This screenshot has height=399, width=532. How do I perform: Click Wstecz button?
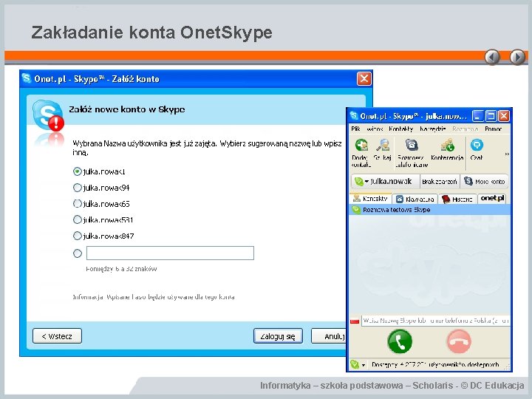pos(57,336)
